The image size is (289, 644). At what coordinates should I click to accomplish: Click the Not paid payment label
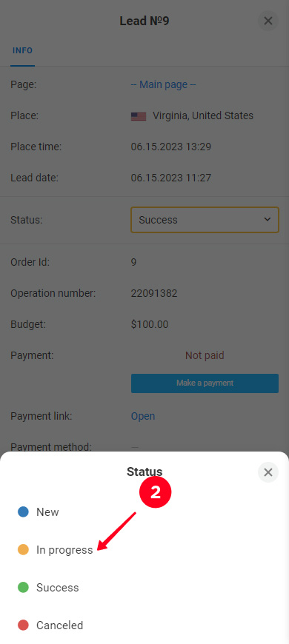point(205,355)
